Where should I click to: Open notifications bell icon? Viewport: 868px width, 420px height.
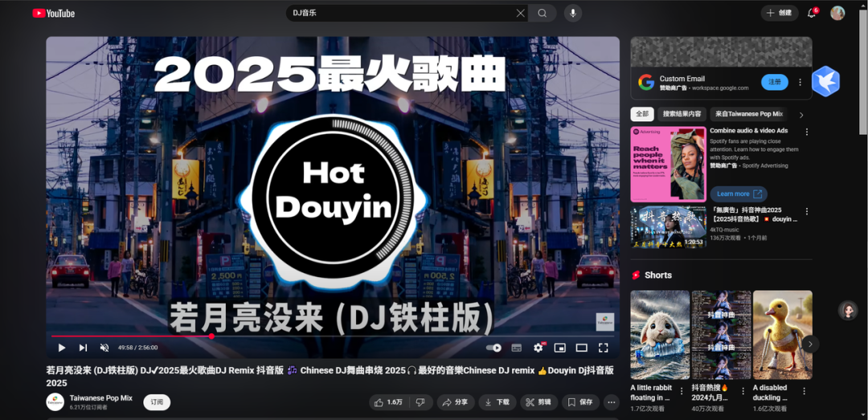[x=812, y=14]
